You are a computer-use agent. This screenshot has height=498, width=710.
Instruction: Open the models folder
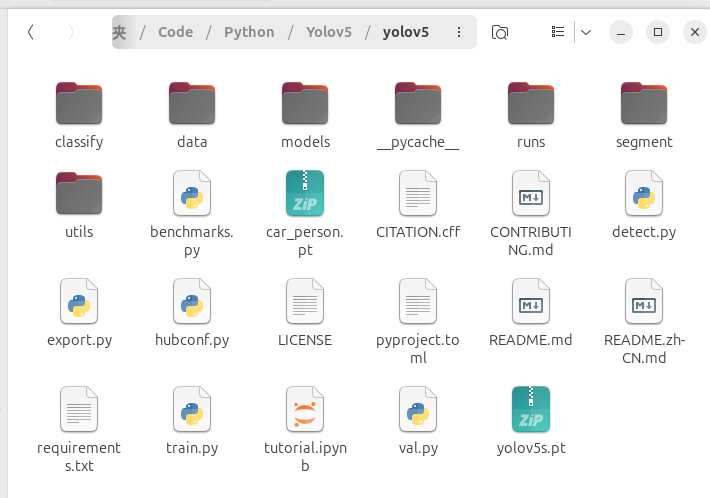tap(305, 103)
